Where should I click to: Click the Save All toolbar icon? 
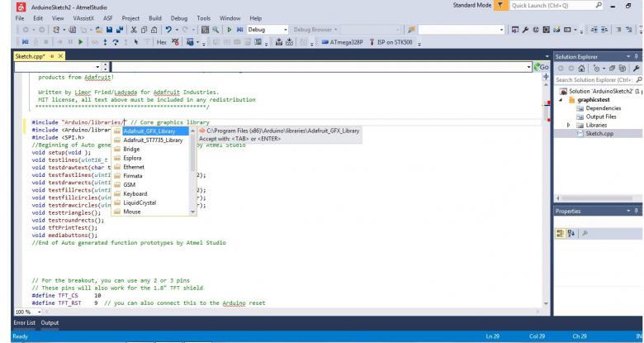121,30
